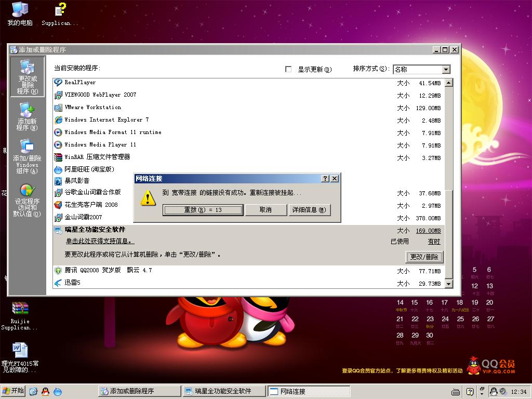Click the Windows Internet Explorer 7 icon

coord(58,120)
